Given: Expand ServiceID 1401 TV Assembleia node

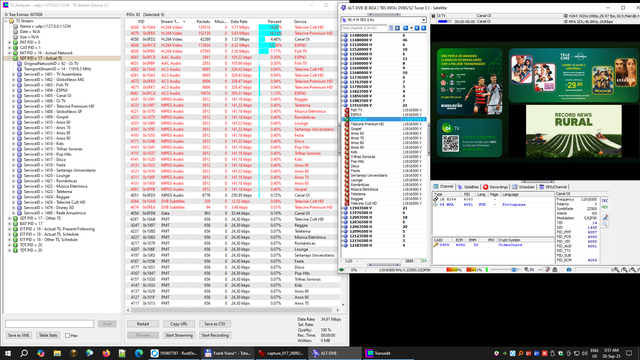Looking at the screenshot, I should click(13, 74).
